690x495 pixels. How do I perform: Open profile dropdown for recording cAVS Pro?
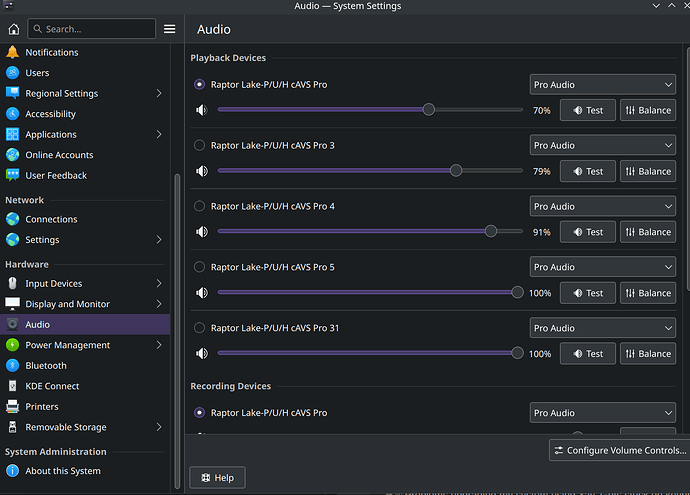coord(602,413)
